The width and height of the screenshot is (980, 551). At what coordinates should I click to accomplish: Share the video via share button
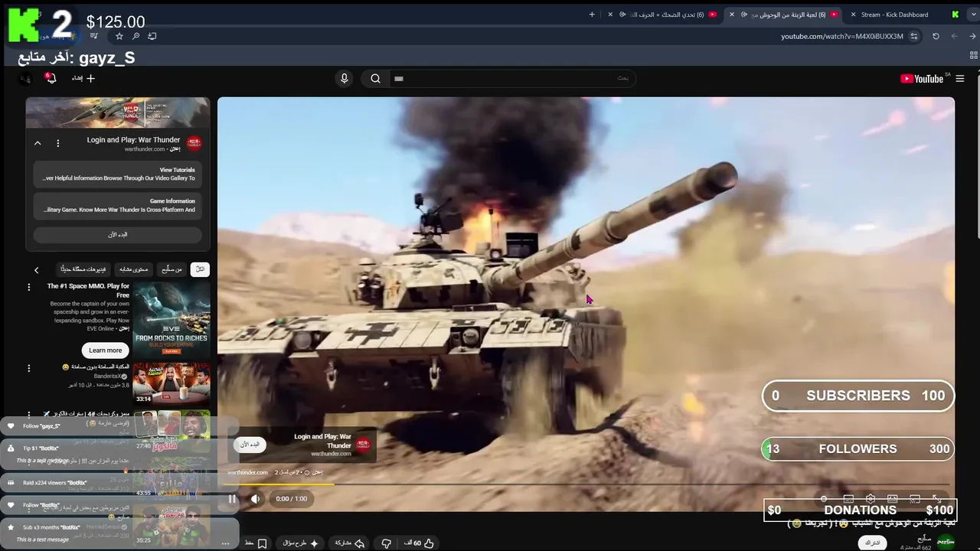pos(349,543)
